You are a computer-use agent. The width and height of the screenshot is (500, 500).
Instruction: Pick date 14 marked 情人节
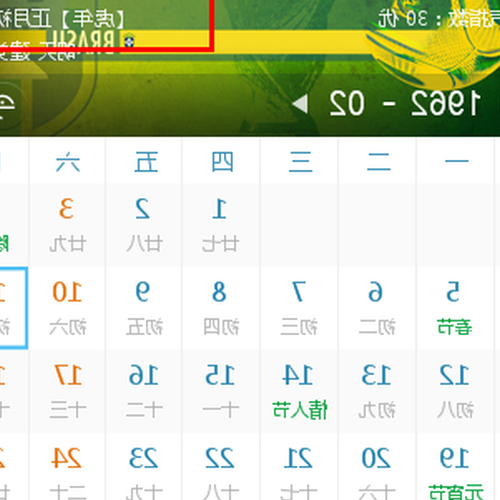pos(299,391)
